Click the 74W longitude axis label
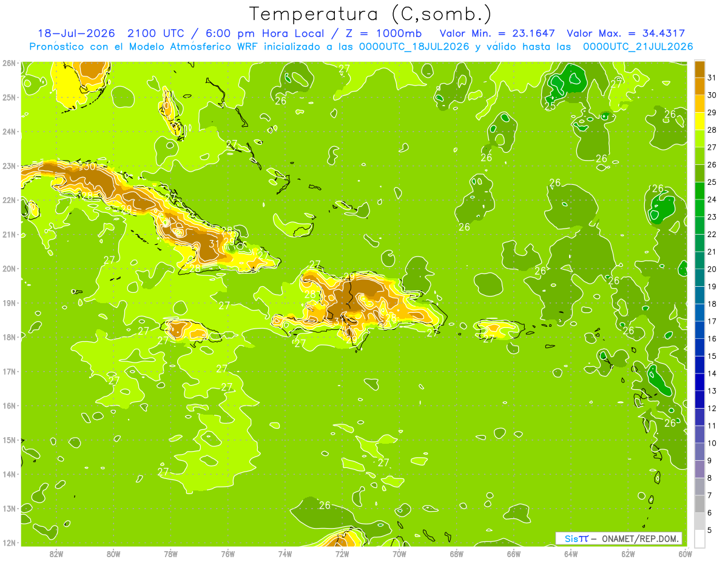728x562 pixels. click(285, 554)
